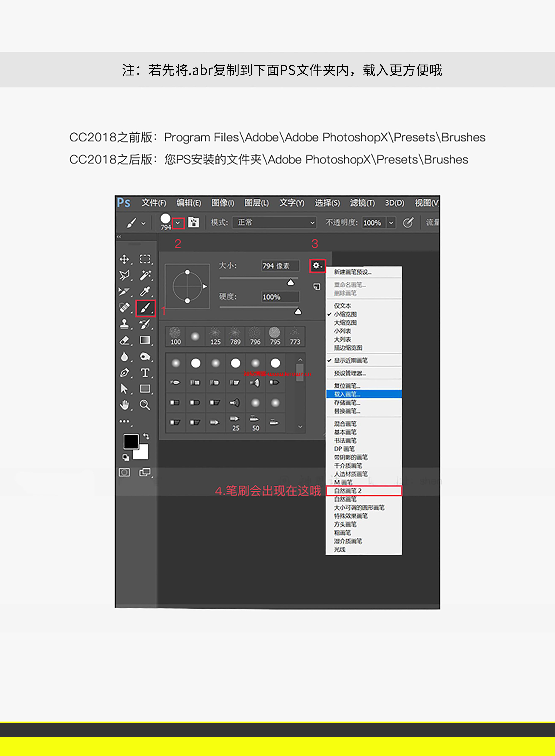This screenshot has height=756, width=555.
Task: Open opacity slider dropdown arrow
Action: (391, 223)
